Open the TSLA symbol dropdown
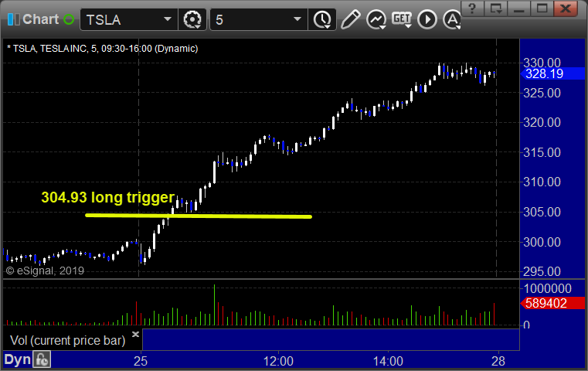This screenshot has width=588, height=371. click(x=167, y=19)
